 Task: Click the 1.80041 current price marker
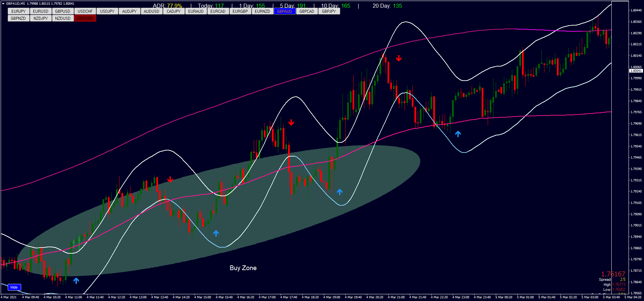(x=636, y=71)
